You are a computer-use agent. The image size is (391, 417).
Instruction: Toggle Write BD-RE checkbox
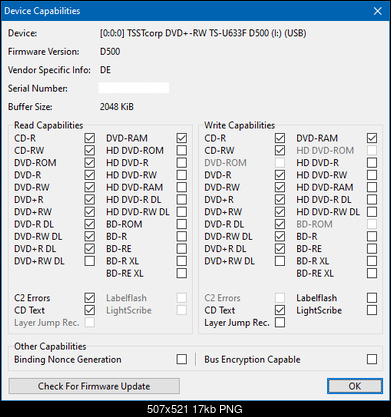pyautogui.click(x=372, y=249)
